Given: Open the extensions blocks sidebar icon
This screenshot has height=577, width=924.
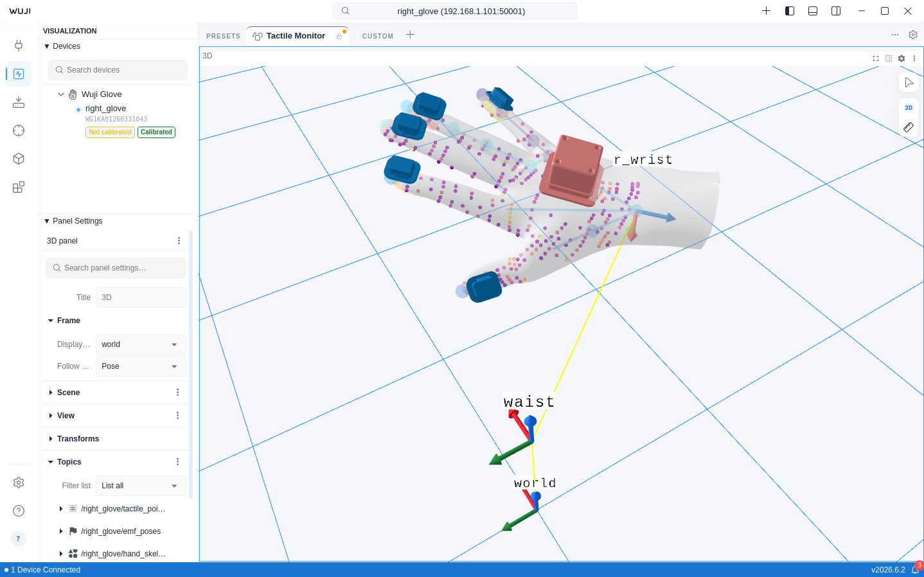Looking at the screenshot, I should pyautogui.click(x=19, y=187).
